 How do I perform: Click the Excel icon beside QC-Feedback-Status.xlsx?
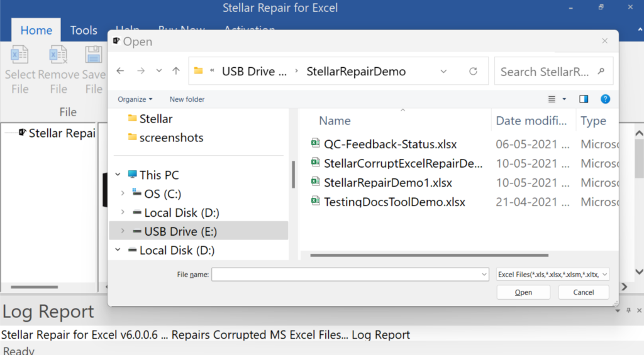pyautogui.click(x=316, y=143)
